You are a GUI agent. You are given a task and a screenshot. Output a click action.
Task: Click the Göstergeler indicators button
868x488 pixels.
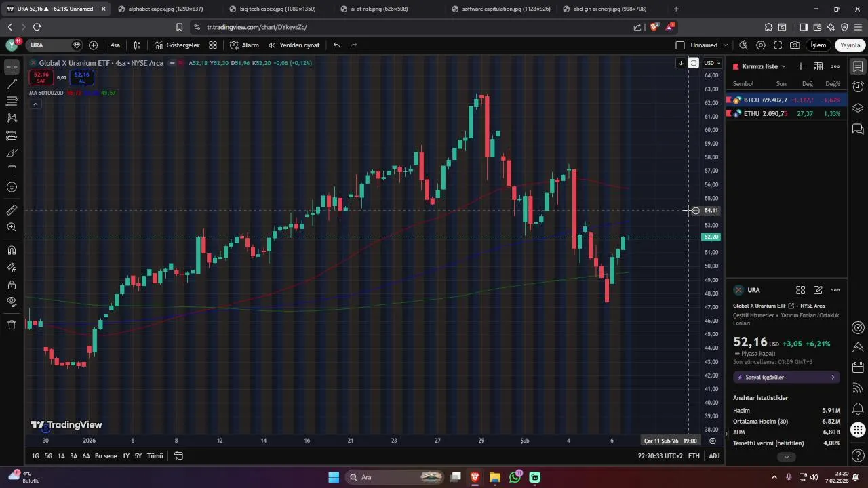(x=177, y=45)
